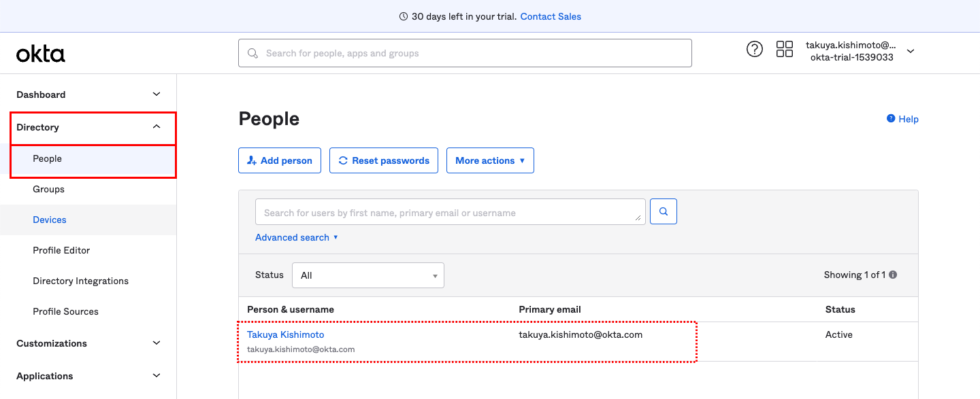
Task: Click the clock icon in trial banner
Action: click(404, 16)
